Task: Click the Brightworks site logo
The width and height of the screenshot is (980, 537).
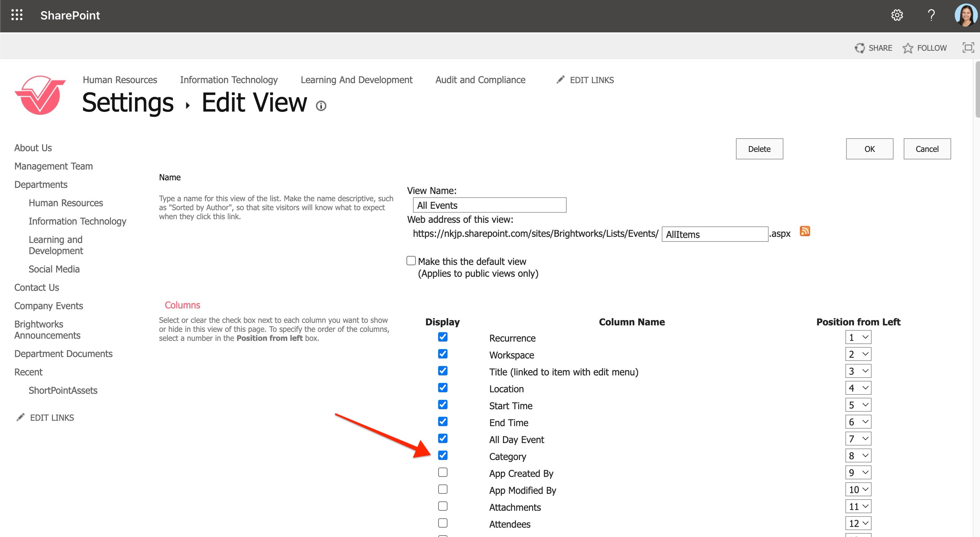Action: coord(40,95)
